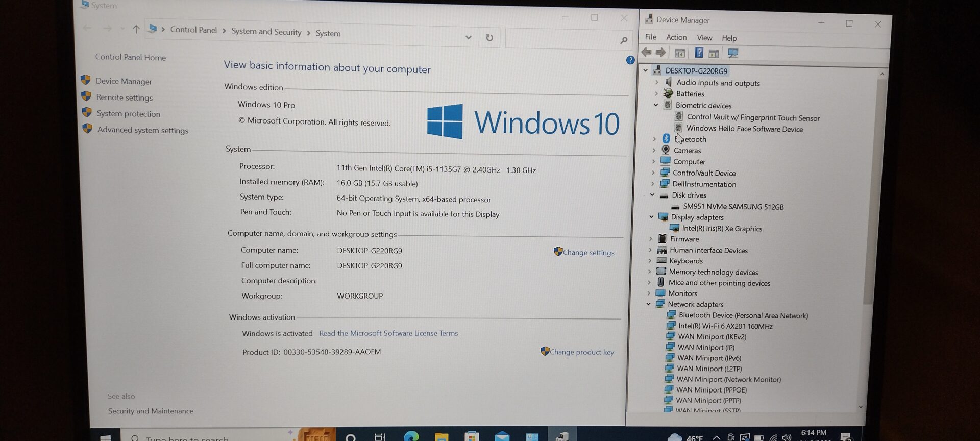Viewport: 980px width, 441px height.
Task: Read the Microsoft Software License Terms link
Action: [x=388, y=333]
